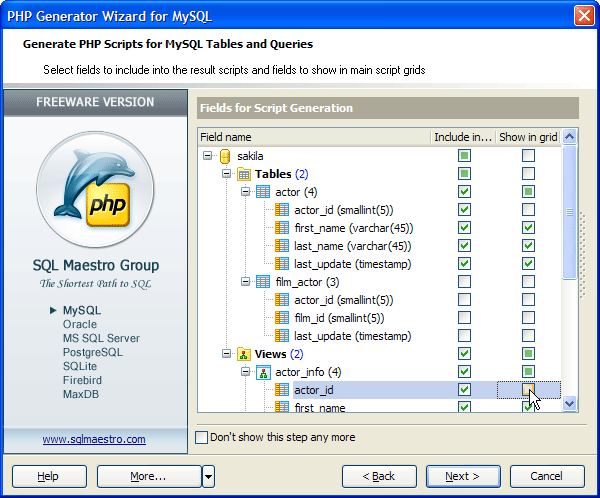The height and width of the screenshot is (498, 600).
Task: Click the actor_info view icon
Action: [x=263, y=372]
